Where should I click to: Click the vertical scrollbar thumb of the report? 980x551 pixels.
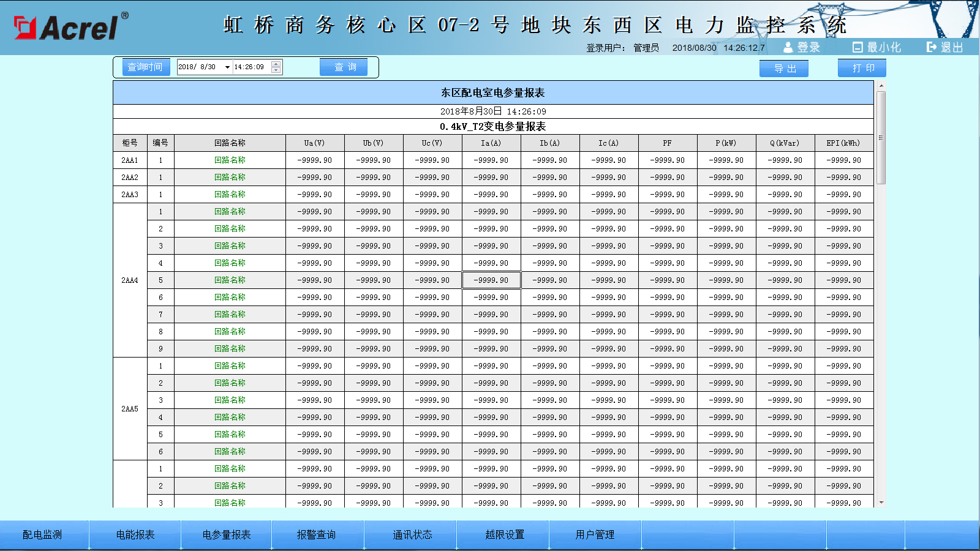click(x=881, y=138)
